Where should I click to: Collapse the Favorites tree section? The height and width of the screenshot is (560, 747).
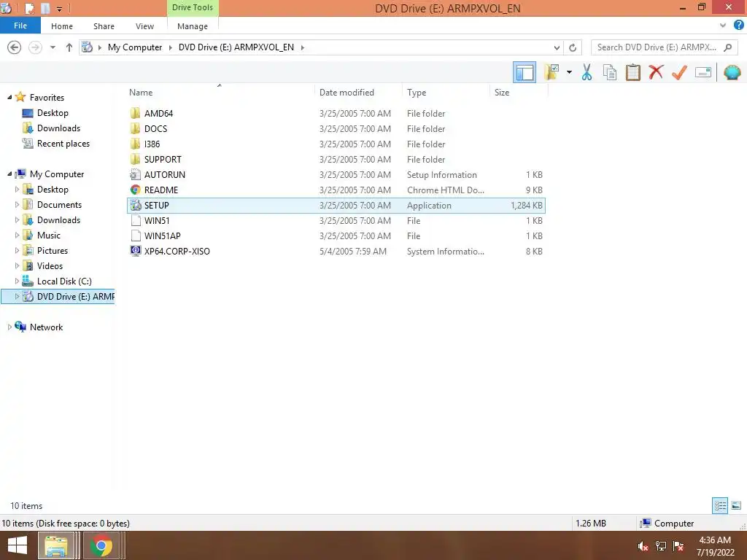(9, 97)
